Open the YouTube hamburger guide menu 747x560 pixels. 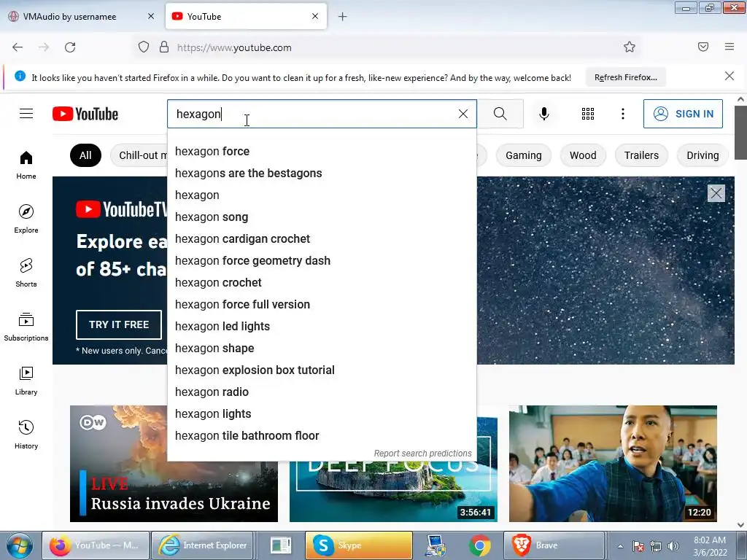pos(26,114)
